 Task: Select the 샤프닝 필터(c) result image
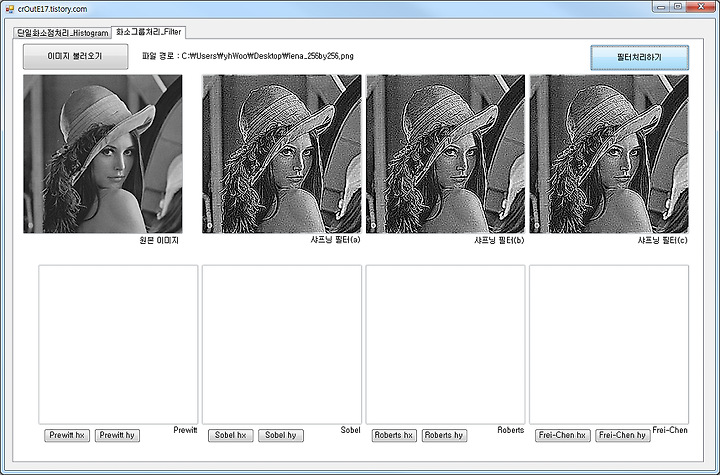(609, 154)
